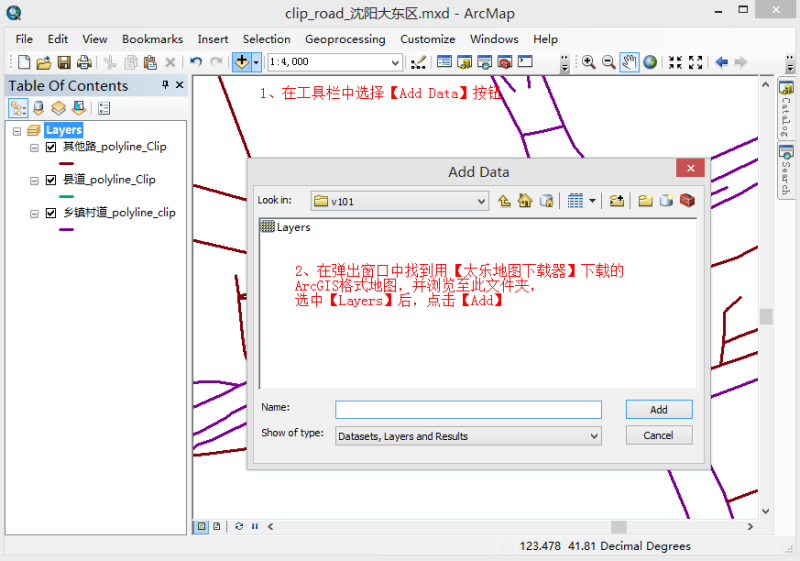Click the Cut scissors icon
800x561 pixels.
point(110,62)
